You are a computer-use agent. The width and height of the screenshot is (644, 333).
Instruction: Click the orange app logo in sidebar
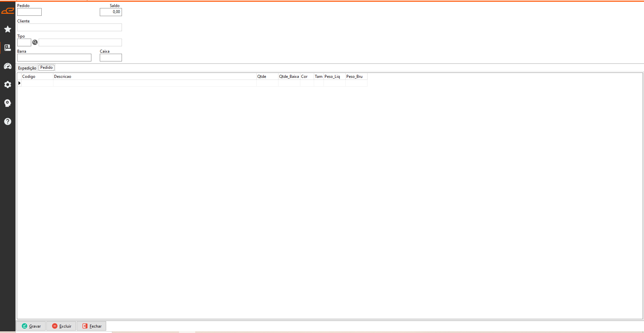coord(8,11)
